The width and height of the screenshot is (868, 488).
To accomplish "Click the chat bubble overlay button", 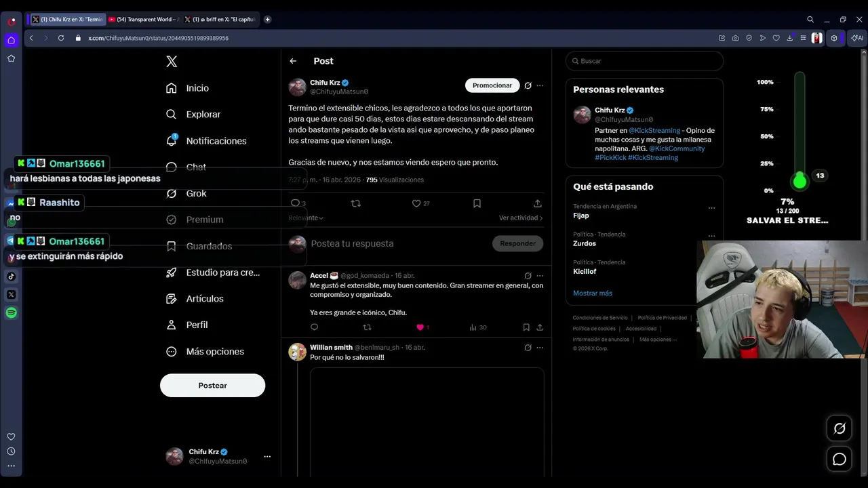I will [840, 460].
